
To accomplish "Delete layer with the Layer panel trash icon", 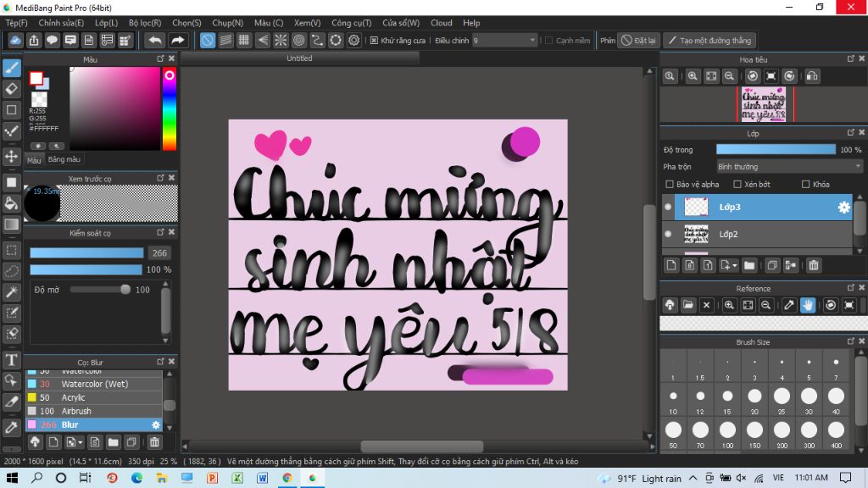I will [814, 265].
